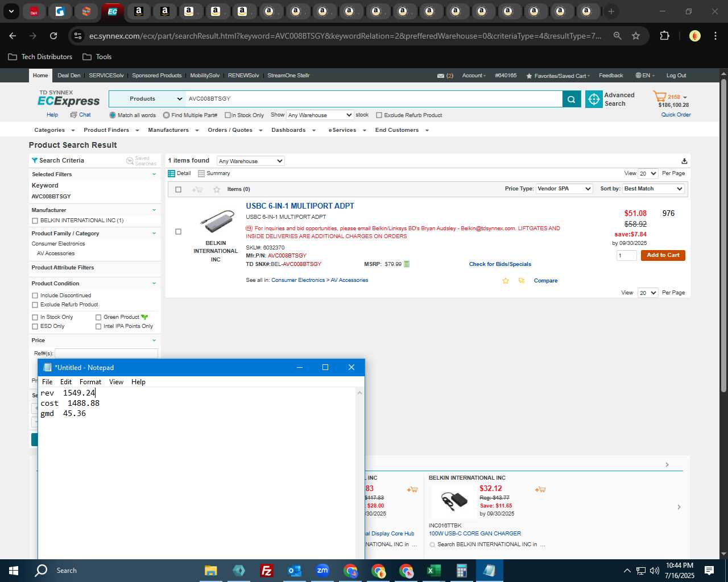The height and width of the screenshot is (582, 728).
Task: Favorite the USBC 6-IN-1 product star
Action: [505, 281]
